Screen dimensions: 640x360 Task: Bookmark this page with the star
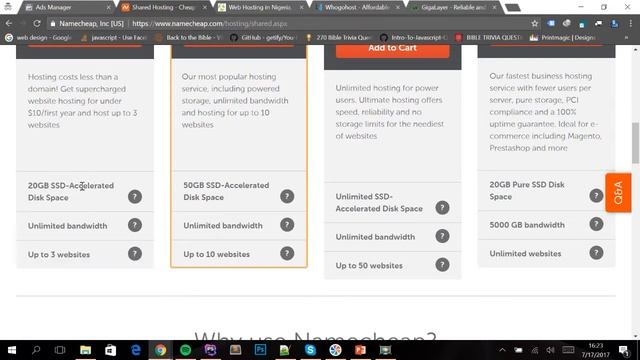pyautogui.click(x=535, y=24)
